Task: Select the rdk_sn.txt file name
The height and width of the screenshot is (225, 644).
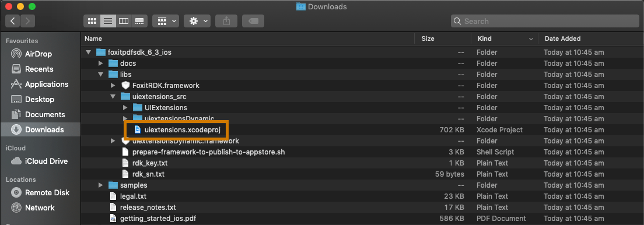Action: pos(148,174)
